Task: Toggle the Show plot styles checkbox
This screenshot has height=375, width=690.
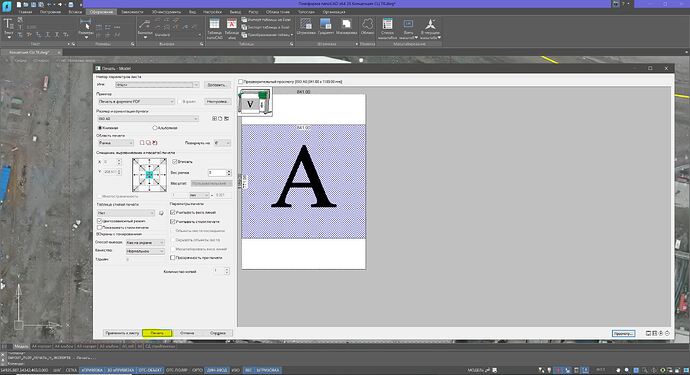Action: click(x=99, y=228)
